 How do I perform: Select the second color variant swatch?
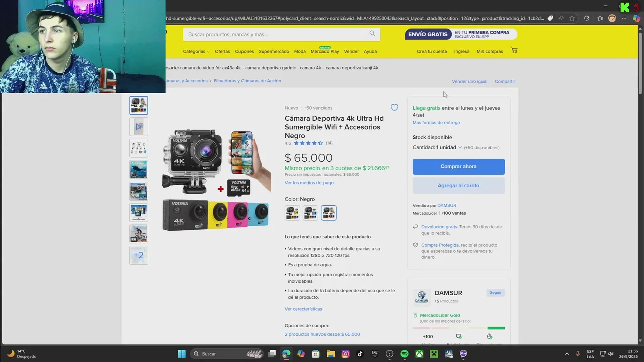point(310,213)
